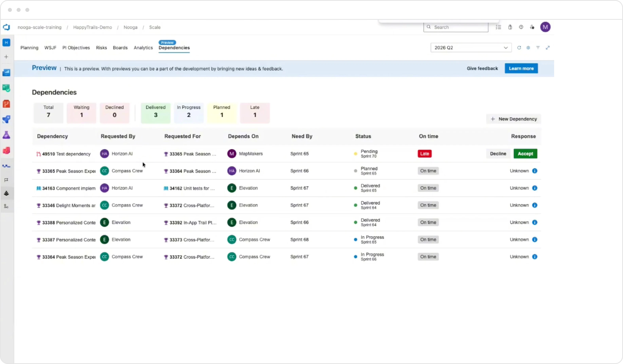Go to the Boards tab

coord(120,48)
